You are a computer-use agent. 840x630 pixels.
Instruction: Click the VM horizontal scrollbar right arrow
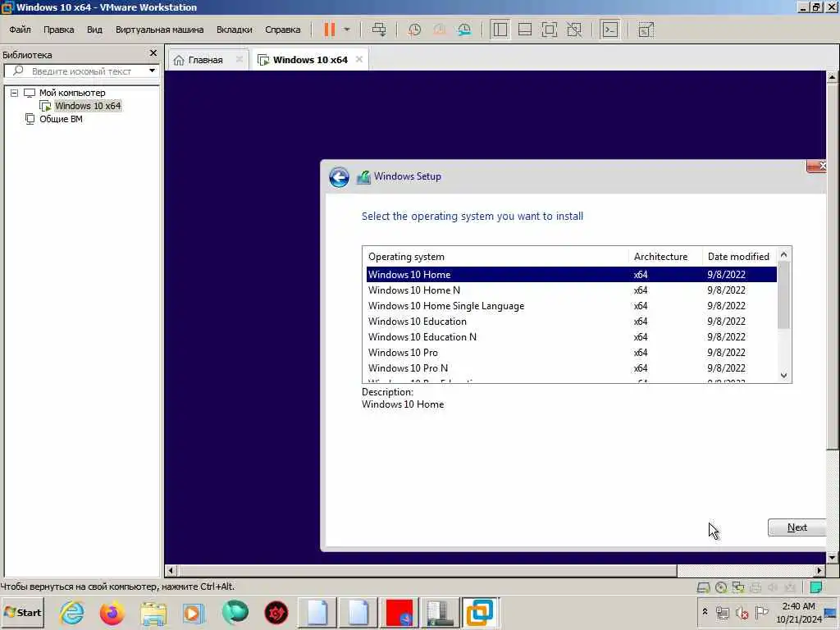point(819,571)
